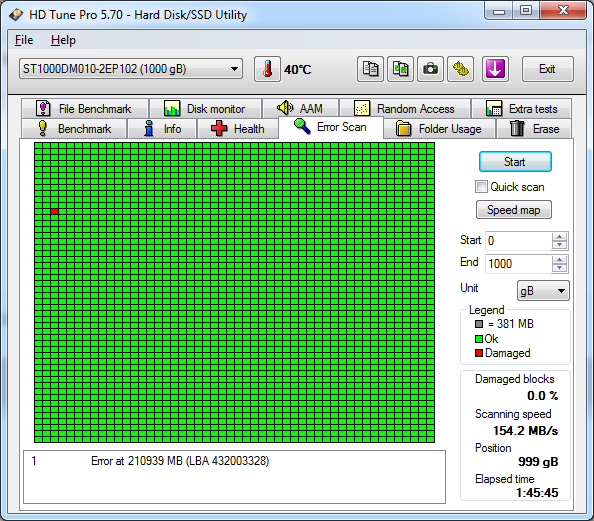Open the drive selection dropdown
Viewport: 594px width, 521px height.
(131, 69)
